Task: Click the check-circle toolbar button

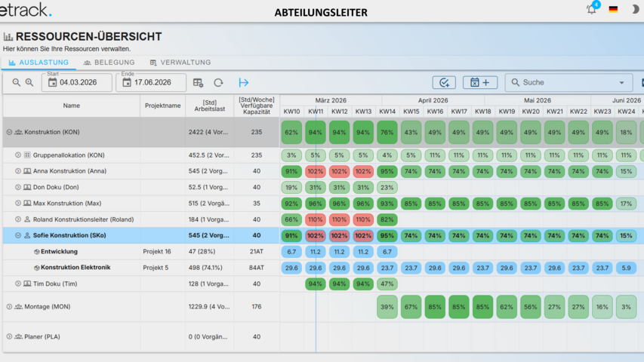Action: [x=444, y=82]
